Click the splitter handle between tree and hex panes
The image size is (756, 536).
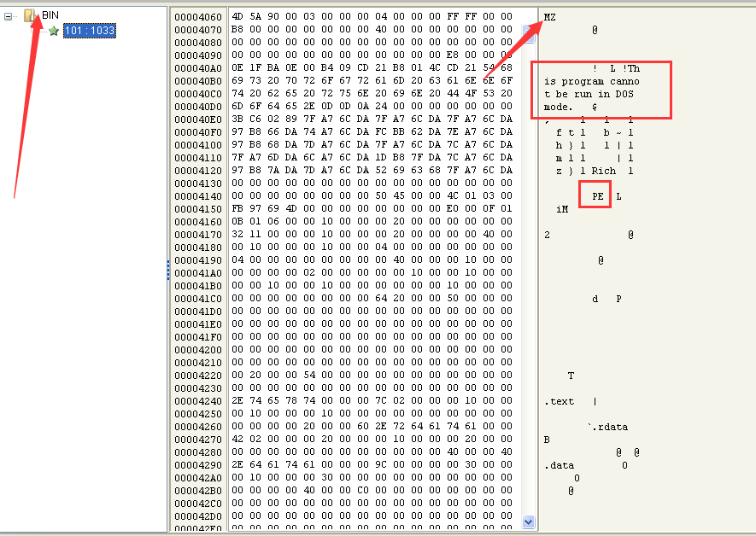click(x=168, y=271)
